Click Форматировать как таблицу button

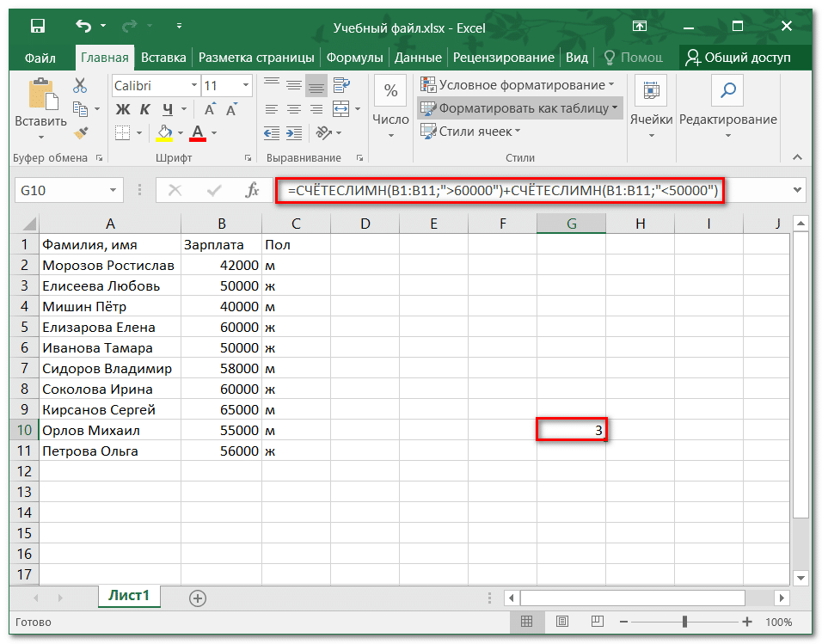pyautogui.click(x=520, y=108)
